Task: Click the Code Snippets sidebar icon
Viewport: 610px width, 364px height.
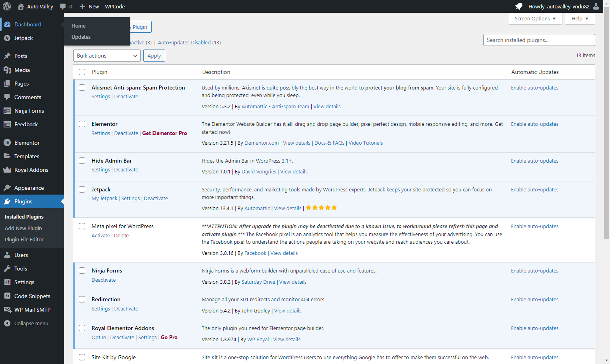Action: [x=7, y=296]
